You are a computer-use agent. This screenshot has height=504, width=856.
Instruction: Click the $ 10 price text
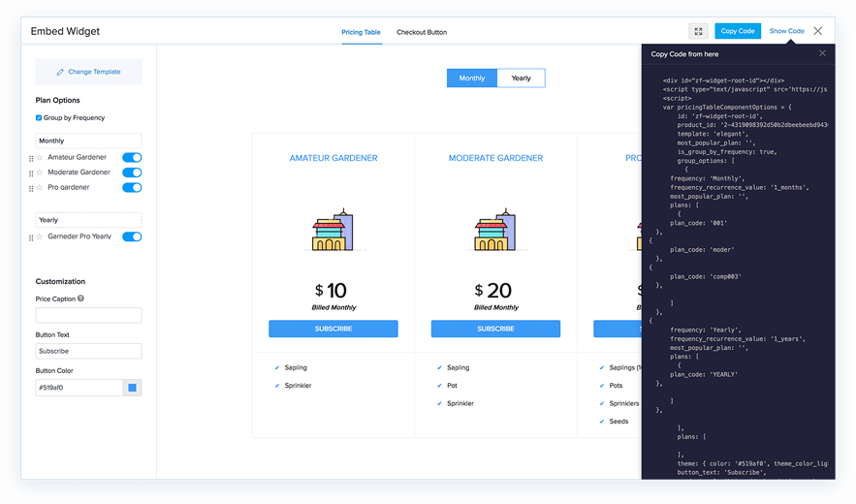click(x=331, y=291)
